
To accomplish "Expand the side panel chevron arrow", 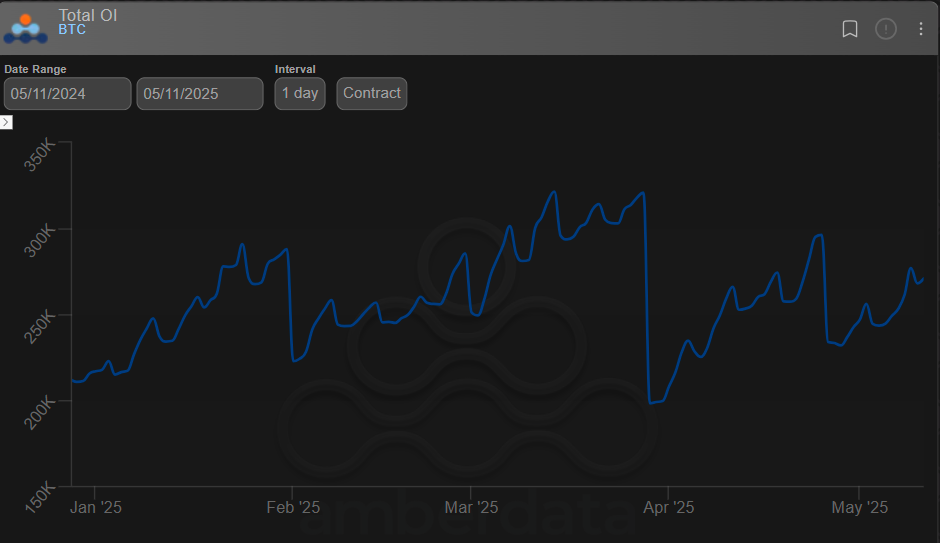I will click(x=6, y=122).
